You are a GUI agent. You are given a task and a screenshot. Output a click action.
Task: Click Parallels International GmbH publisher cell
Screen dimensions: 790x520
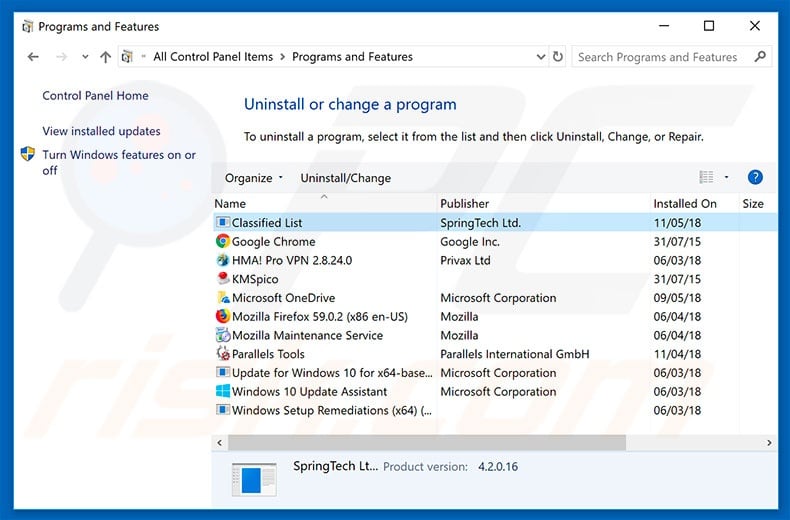tap(515, 354)
